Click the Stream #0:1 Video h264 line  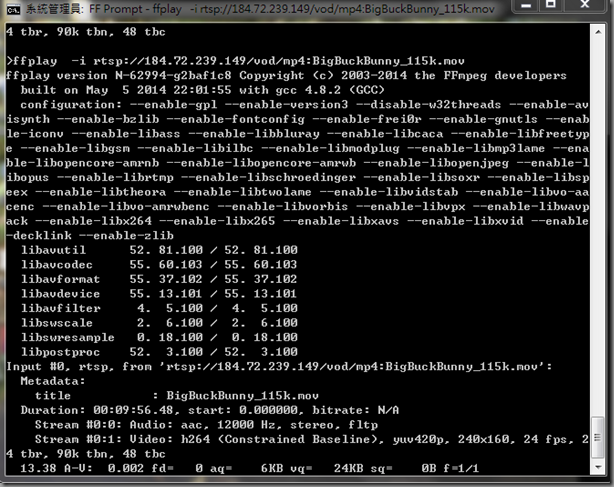312,439
